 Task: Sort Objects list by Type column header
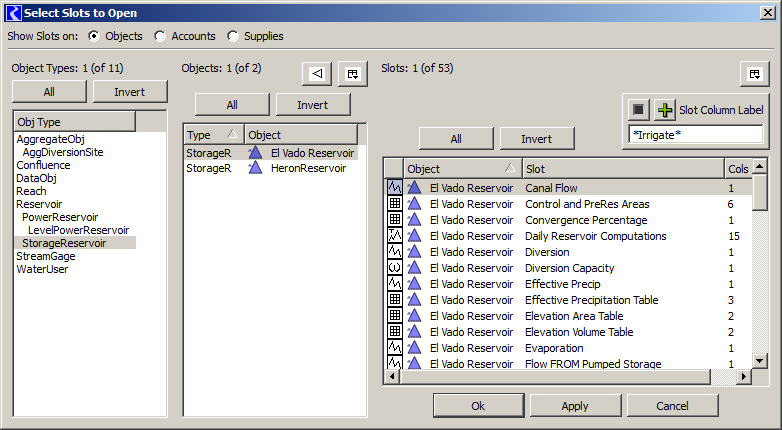(214, 135)
